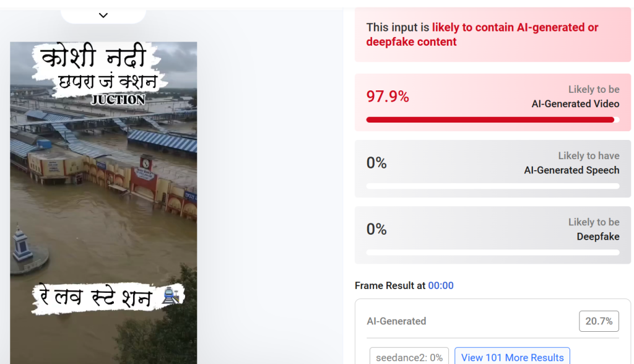Click the Deepfake progress bar
The height and width of the screenshot is (364, 634).
492,253
